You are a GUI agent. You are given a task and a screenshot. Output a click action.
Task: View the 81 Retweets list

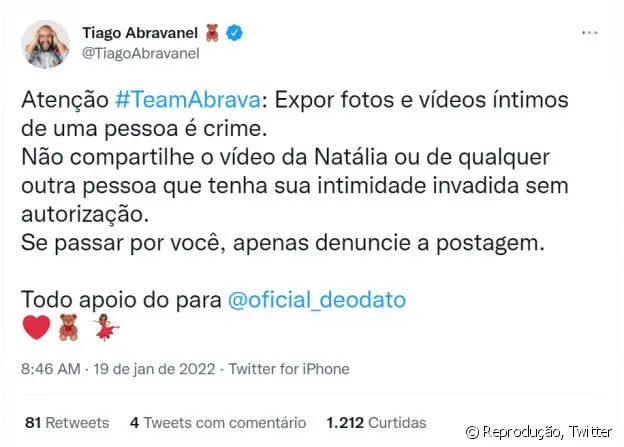point(67,423)
